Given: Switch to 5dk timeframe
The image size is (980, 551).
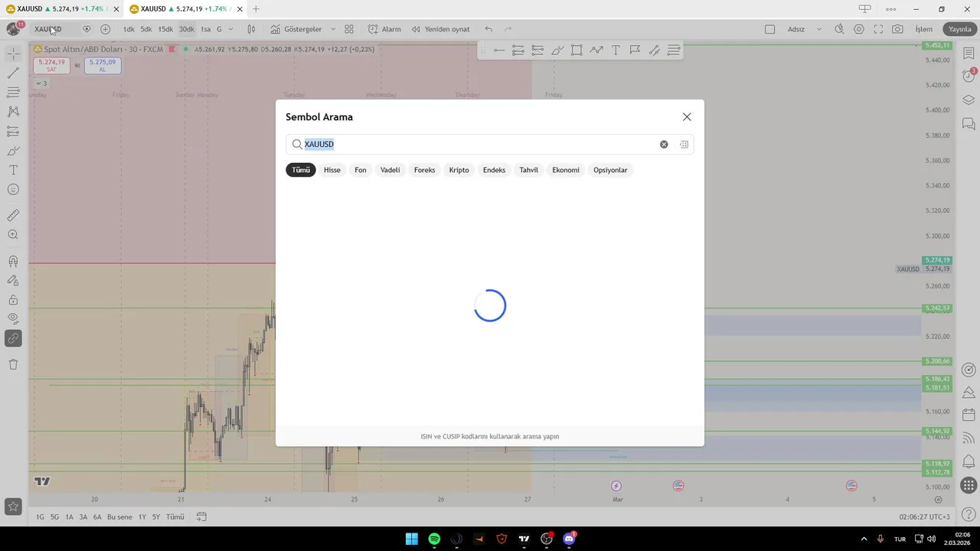Looking at the screenshot, I should [146, 29].
